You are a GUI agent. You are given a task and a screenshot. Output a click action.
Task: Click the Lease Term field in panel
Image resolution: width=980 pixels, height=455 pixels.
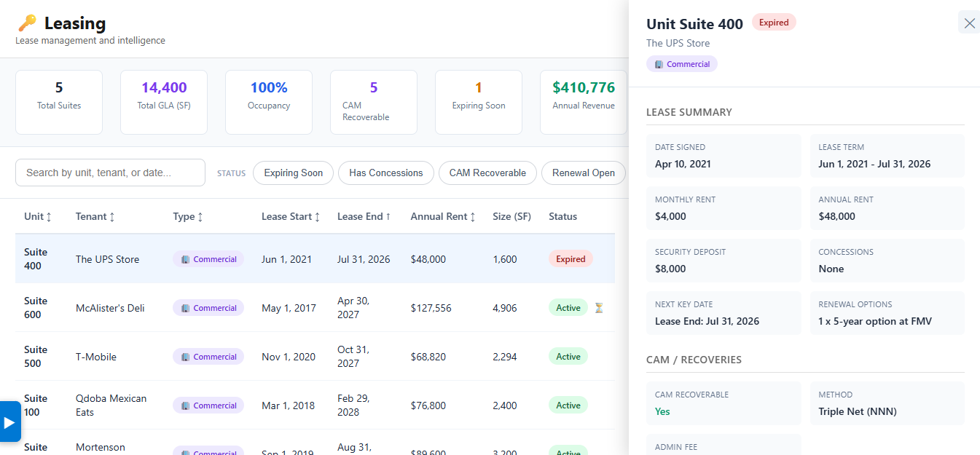pyautogui.click(x=887, y=156)
